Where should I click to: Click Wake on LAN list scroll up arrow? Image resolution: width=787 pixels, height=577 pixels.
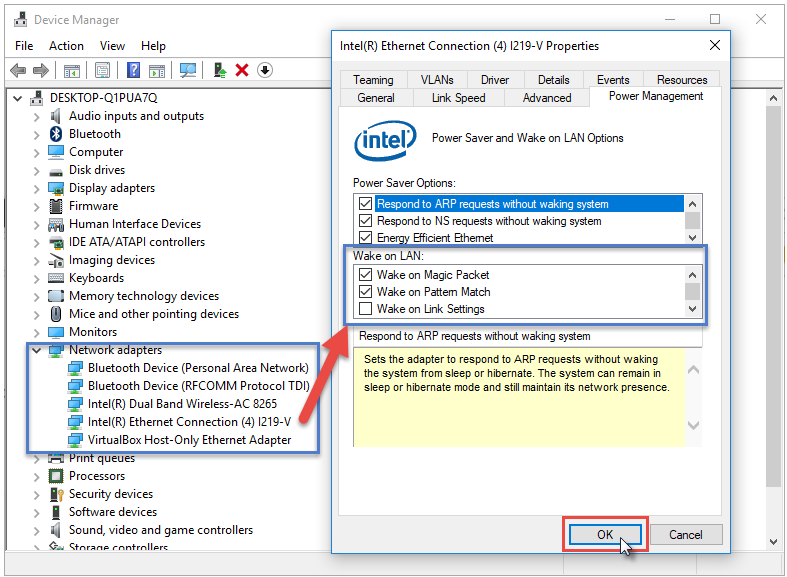pos(693,275)
